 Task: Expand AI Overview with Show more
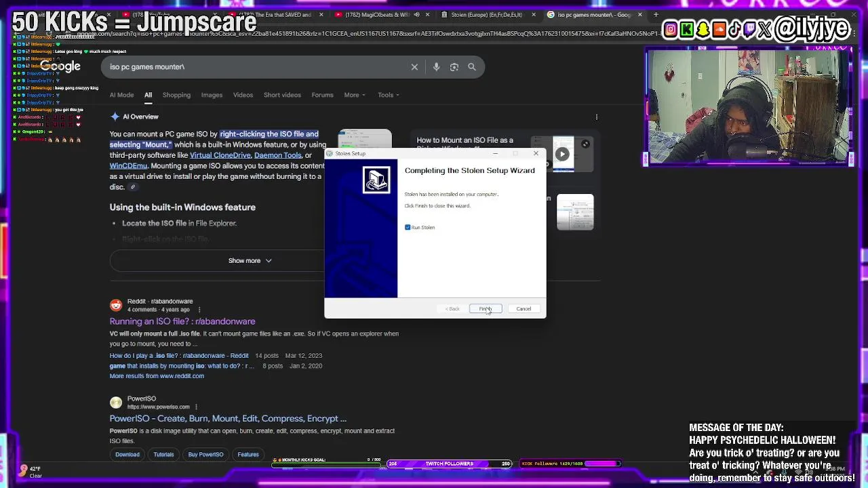click(250, 261)
